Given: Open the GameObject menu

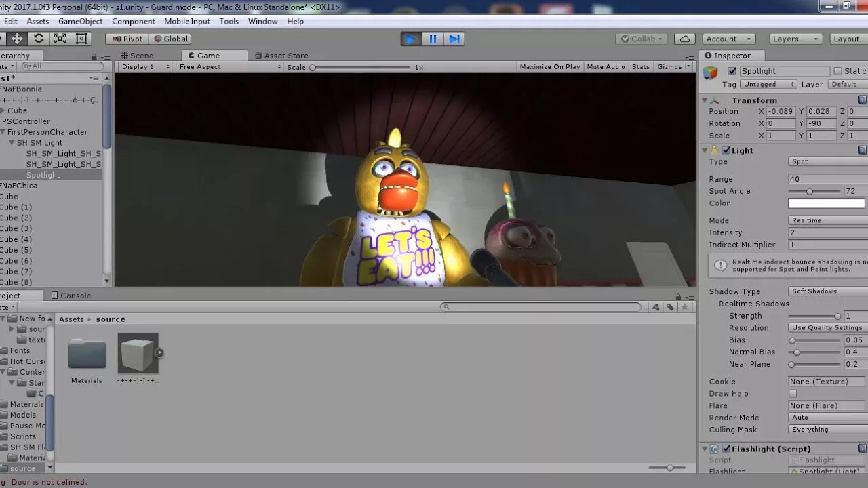Looking at the screenshot, I should [x=80, y=21].
